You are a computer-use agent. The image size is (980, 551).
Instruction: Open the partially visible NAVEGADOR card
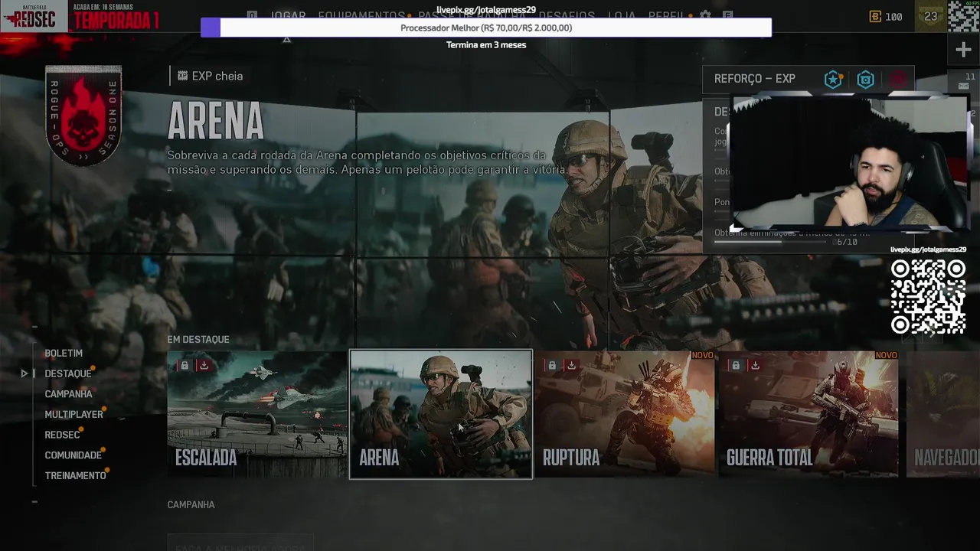tap(942, 414)
